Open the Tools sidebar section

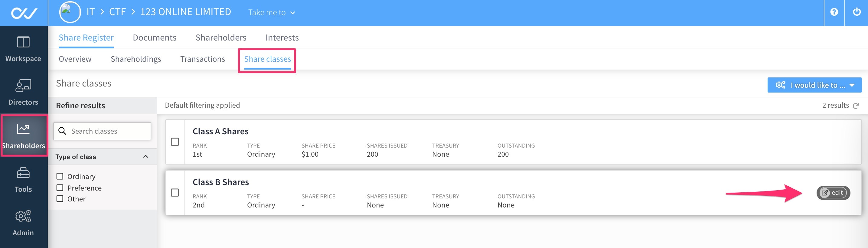pyautogui.click(x=23, y=180)
